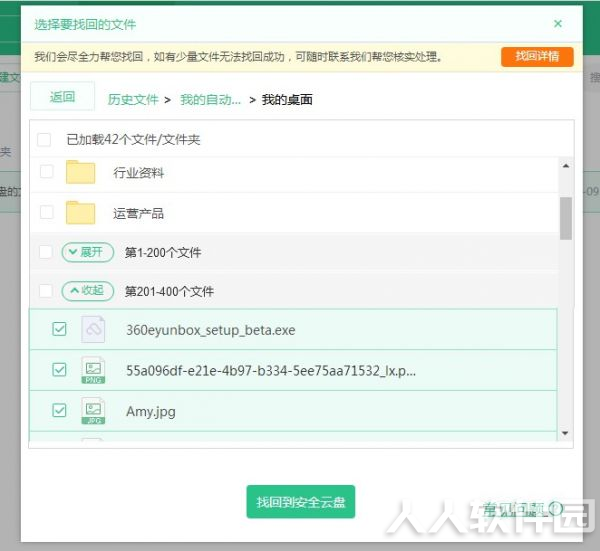Click the 找回详情 orange button
The image size is (600, 551).
(537, 57)
